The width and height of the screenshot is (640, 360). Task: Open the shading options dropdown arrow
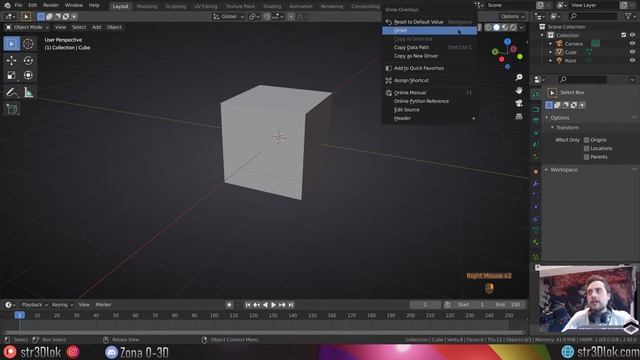click(522, 27)
